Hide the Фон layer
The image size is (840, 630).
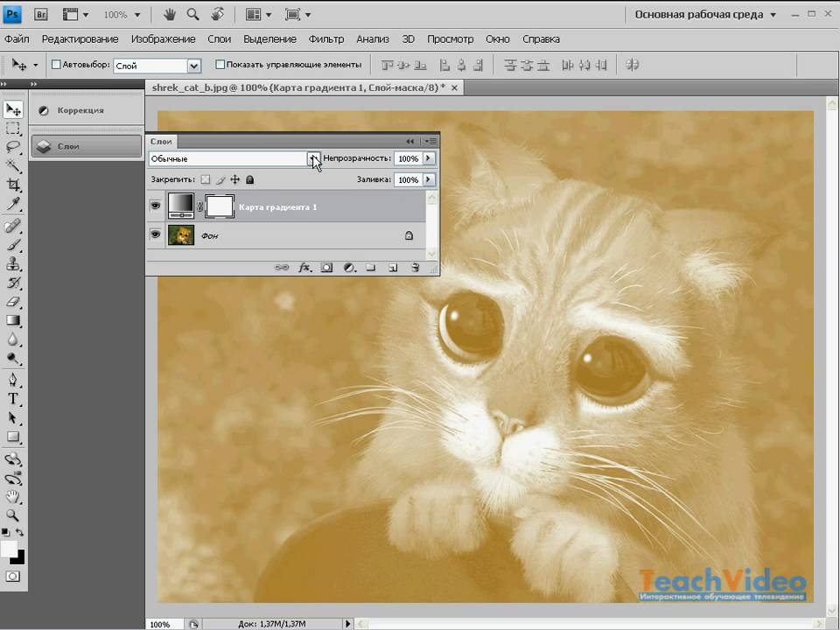(x=156, y=234)
